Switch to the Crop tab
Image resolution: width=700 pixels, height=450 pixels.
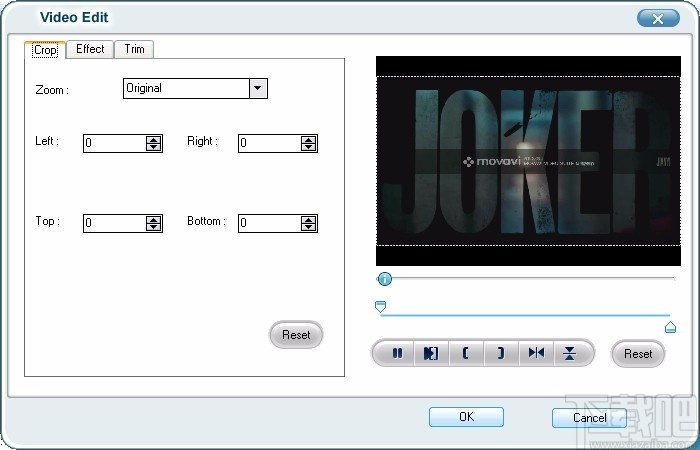(x=46, y=50)
